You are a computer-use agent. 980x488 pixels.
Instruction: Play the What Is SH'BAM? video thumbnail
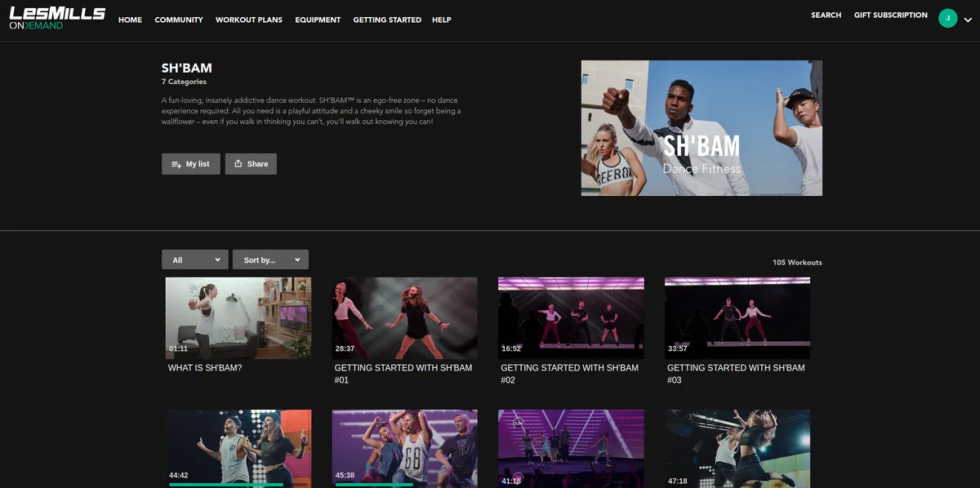(x=238, y=317)
